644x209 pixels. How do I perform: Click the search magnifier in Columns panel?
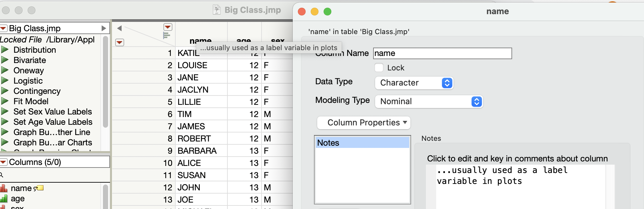[x=2, y=175]
